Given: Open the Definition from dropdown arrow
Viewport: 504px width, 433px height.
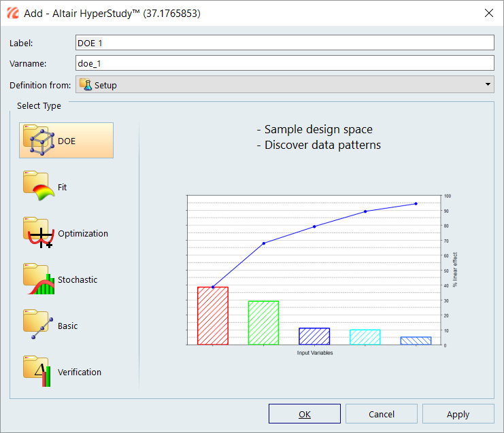Looking at the screenshot, I should click(x=488, y=84).
